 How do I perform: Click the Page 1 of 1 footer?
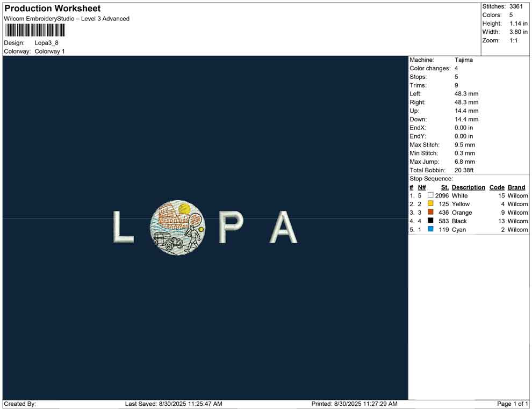[513, 404]
